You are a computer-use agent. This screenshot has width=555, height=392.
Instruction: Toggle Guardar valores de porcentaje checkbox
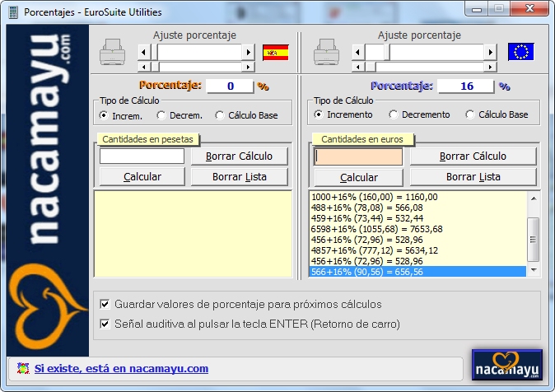coord(105,305)
